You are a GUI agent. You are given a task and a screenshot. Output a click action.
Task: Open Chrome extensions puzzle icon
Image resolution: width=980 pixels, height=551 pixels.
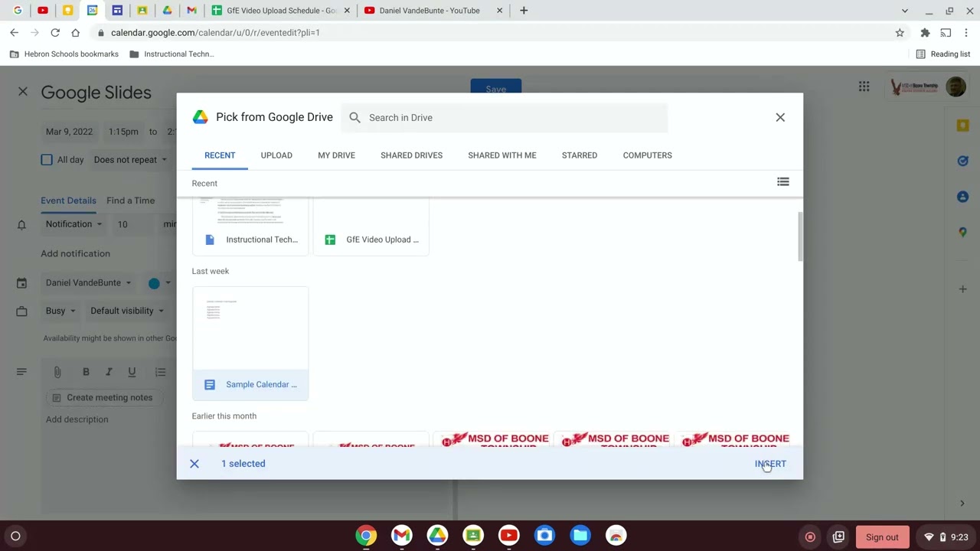[925, 33]
